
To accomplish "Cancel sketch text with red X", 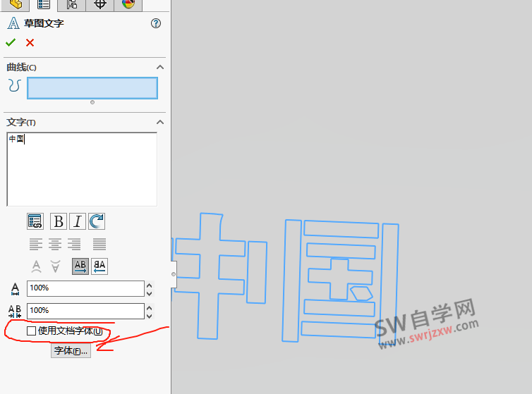I will (x=30, y=43).
